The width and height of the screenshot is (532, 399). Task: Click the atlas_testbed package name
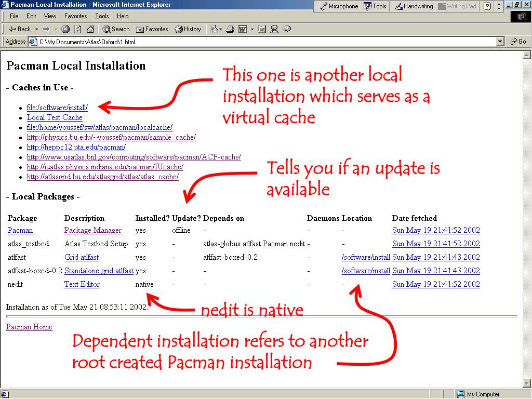(28, 244)
